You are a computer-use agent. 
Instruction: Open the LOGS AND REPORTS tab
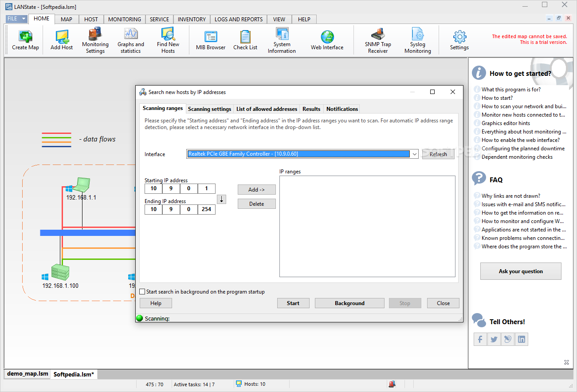[239, 19]
